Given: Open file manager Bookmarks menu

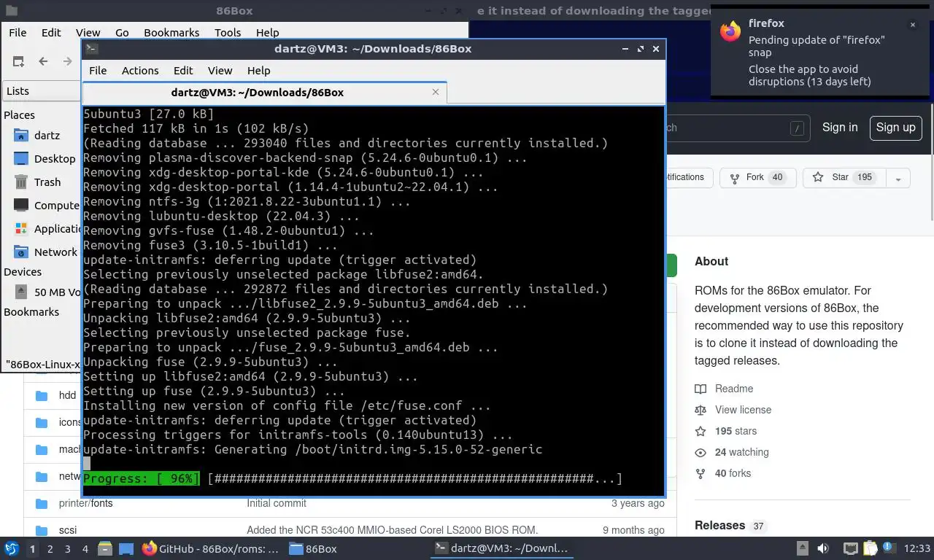Looking at the screenshot, I should [x=171, y=32].
